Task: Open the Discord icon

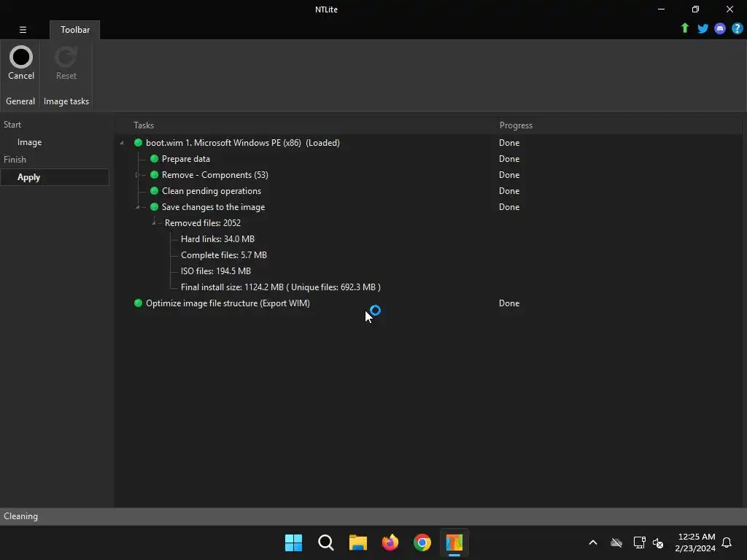Action: (720, 28)
